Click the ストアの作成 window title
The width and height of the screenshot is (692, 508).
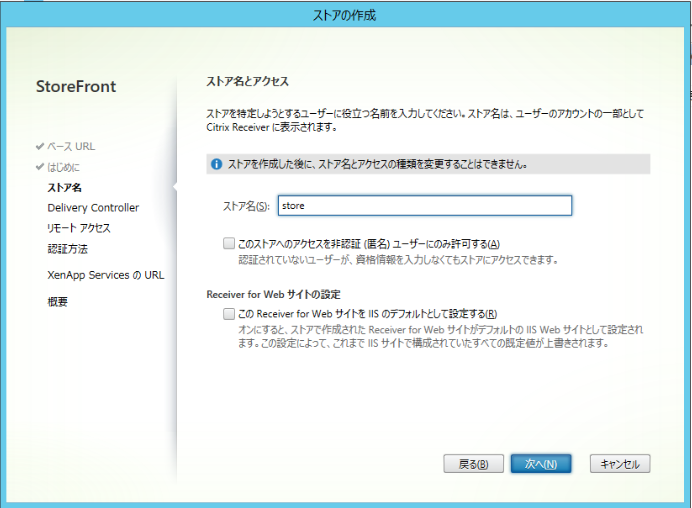[344, 15]
